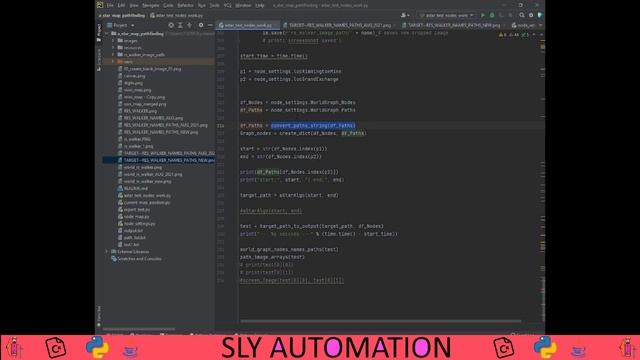
Task: Expand External Libraries node
Action: 107,252
